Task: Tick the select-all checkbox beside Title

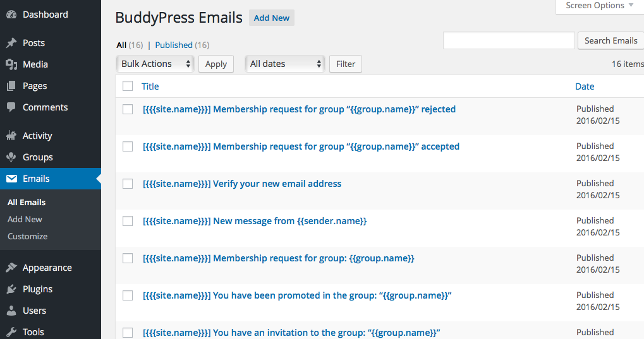Action: (128, 86)
